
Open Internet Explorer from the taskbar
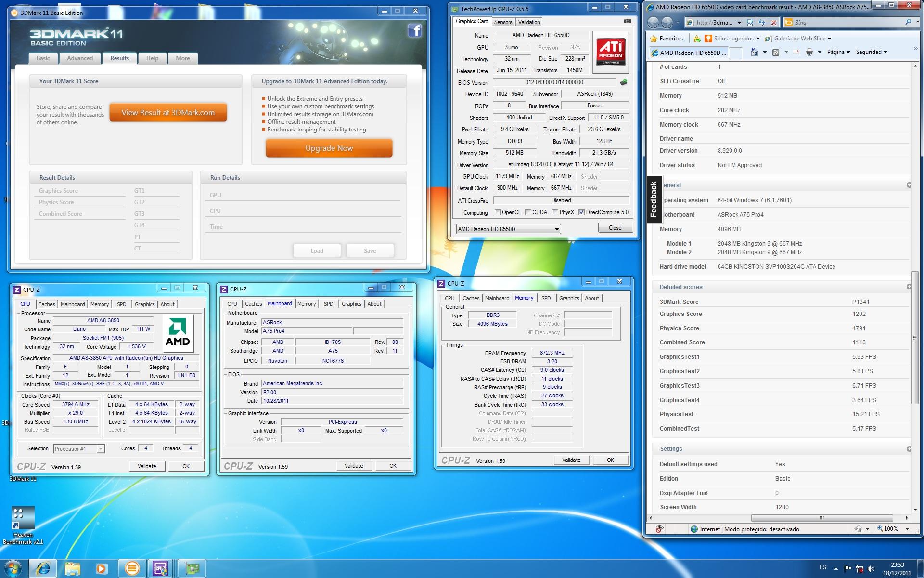[x=43, y=568]
